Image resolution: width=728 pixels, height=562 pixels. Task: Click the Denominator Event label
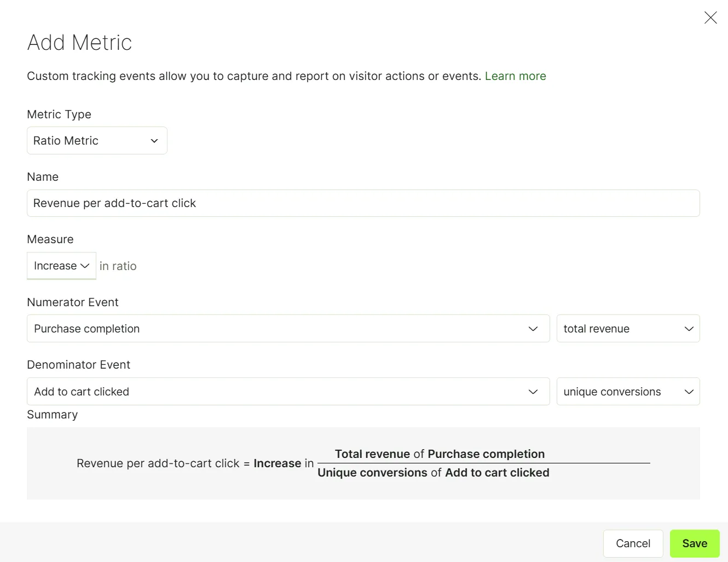pos(79,365)
